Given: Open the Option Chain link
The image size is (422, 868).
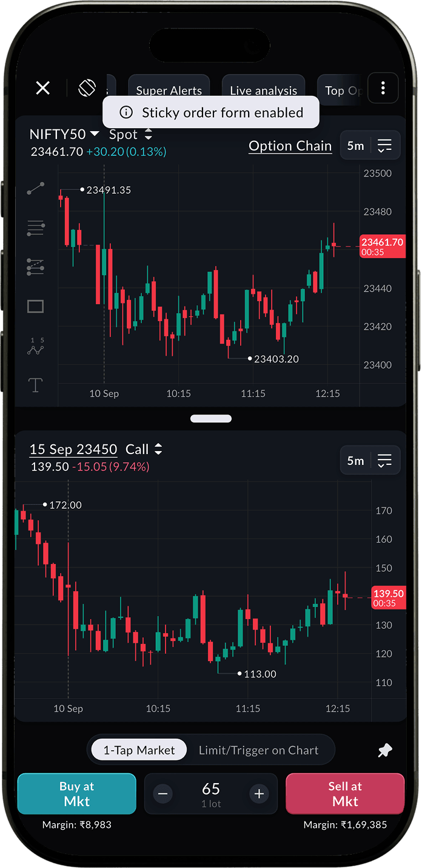Looking at the screenshot, I should tap(290, 146).
